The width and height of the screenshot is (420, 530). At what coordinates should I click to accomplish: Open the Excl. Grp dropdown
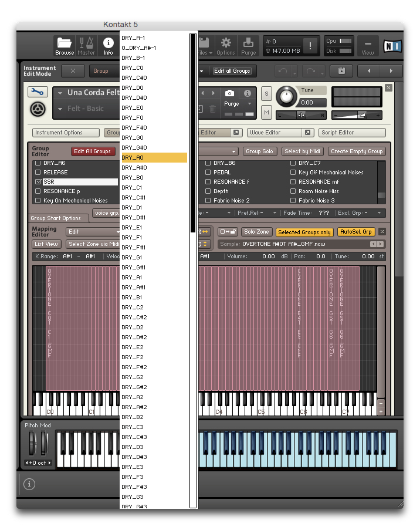379,212
